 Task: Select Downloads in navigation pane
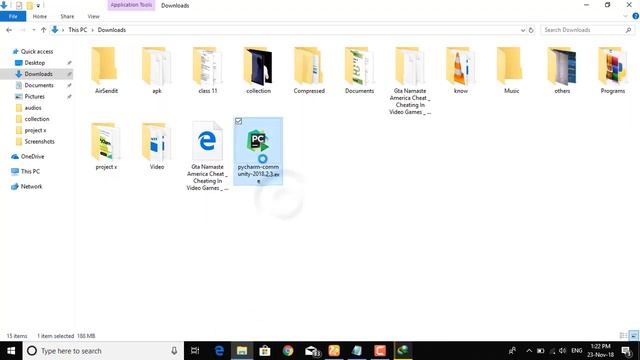37,74
